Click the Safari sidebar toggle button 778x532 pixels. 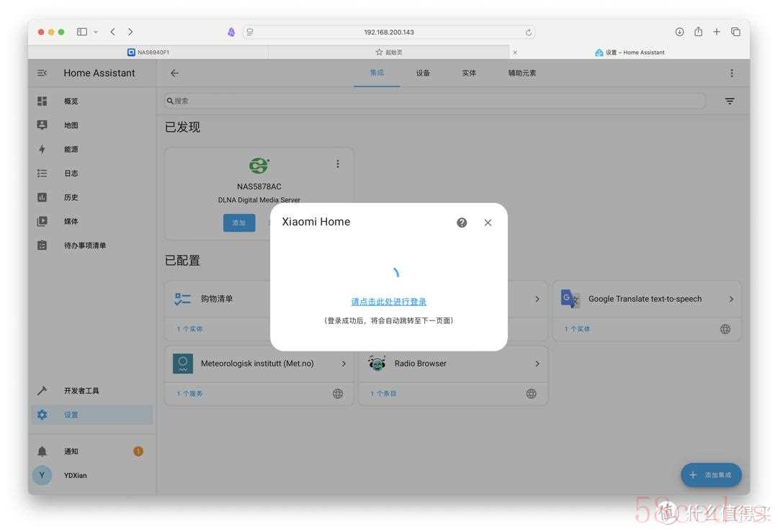82,32
